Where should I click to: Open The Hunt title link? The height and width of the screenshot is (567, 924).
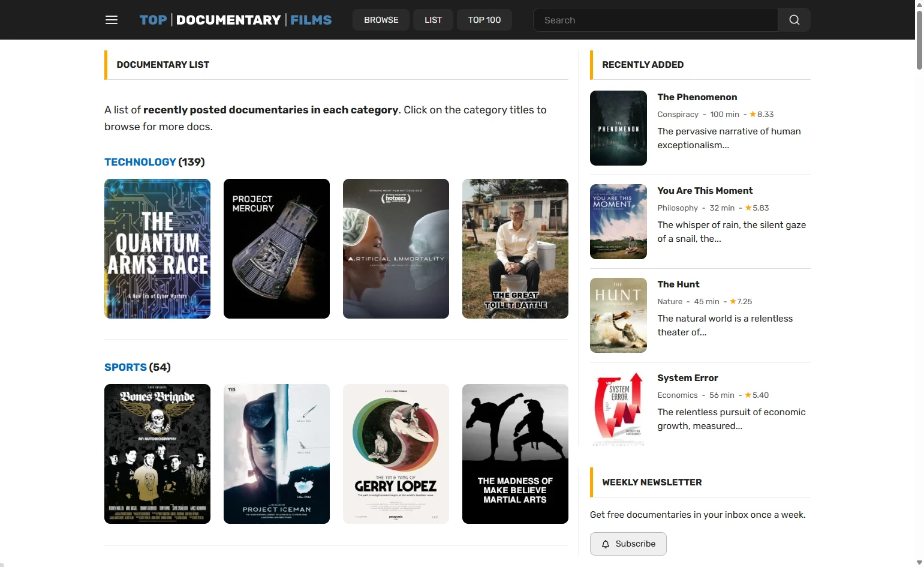pyautogui.click(x=678, y=284)
